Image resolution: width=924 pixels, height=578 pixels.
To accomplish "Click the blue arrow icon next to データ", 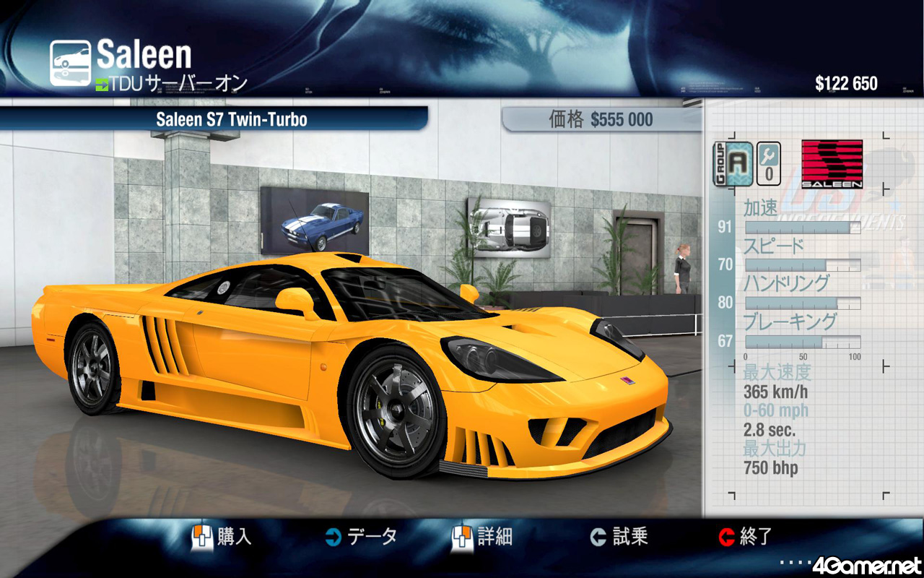I will pyautogui.click(x=333, y=537).
